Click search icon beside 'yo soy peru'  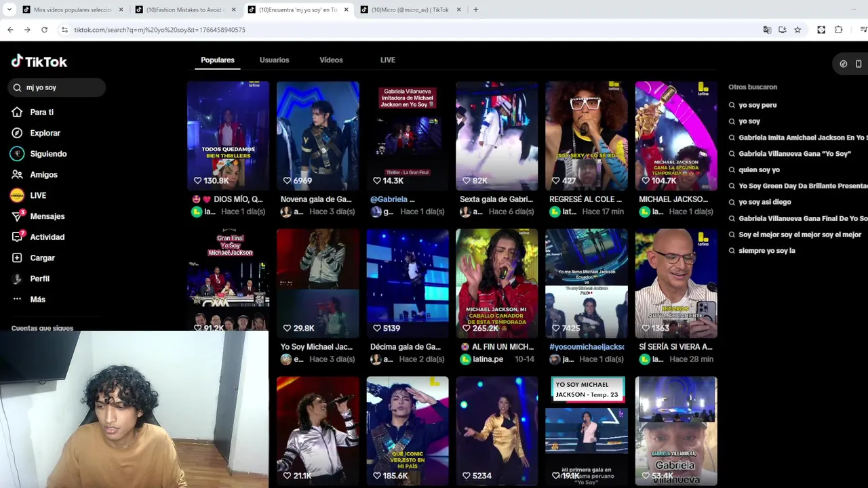[x=732, y=105]
